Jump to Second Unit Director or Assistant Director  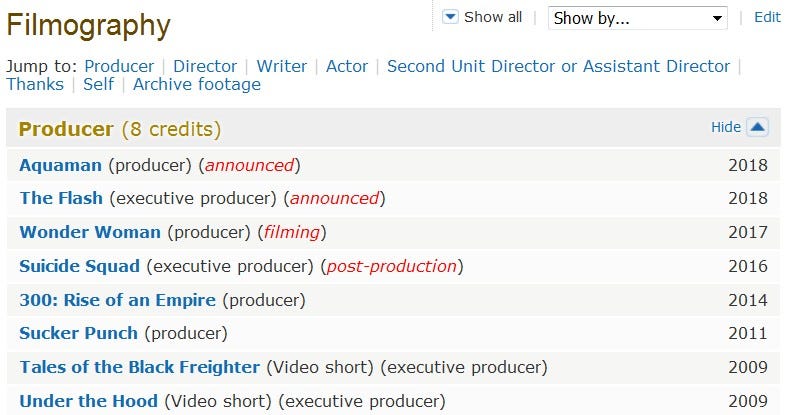558,66
